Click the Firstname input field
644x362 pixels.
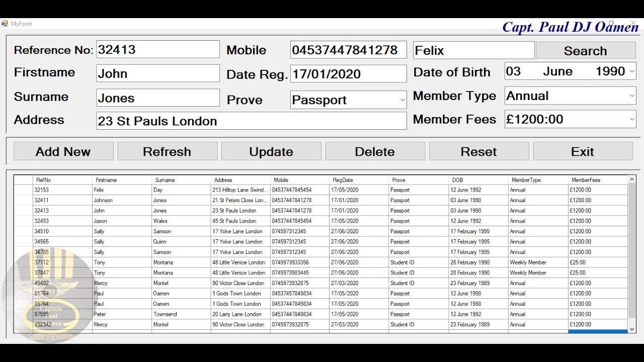coord(158,73)
